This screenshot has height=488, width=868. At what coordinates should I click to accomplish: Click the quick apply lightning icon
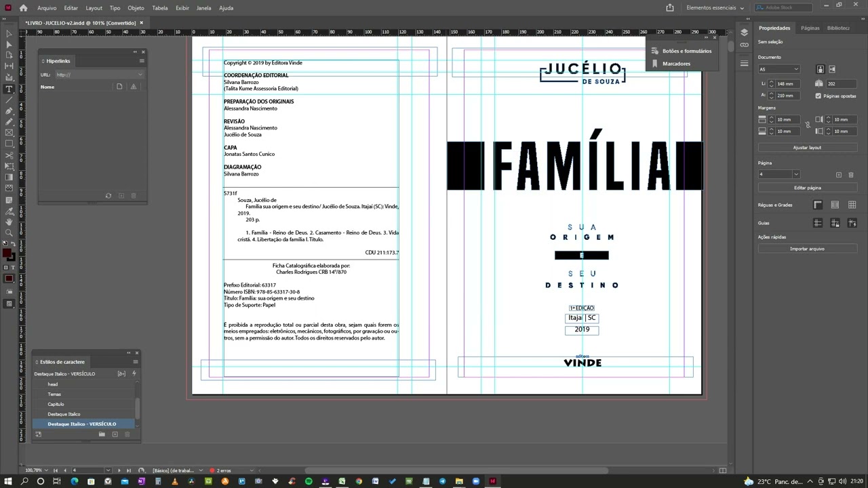[134, 373]
